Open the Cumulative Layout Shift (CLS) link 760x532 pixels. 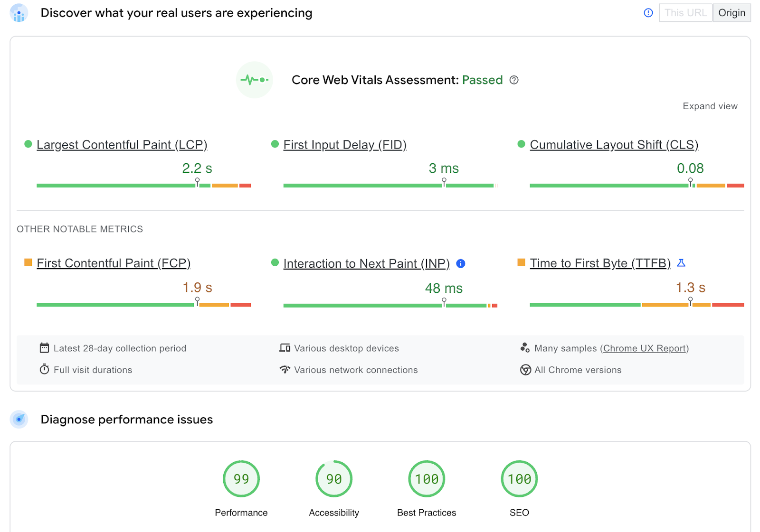[614, 145]
